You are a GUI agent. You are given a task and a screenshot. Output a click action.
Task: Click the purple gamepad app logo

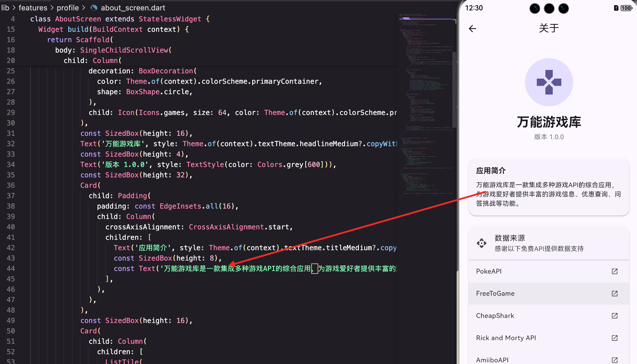549,82
